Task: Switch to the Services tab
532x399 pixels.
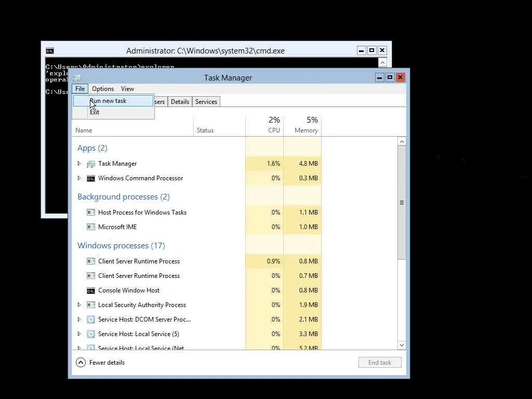Action: tap(206, 102)
